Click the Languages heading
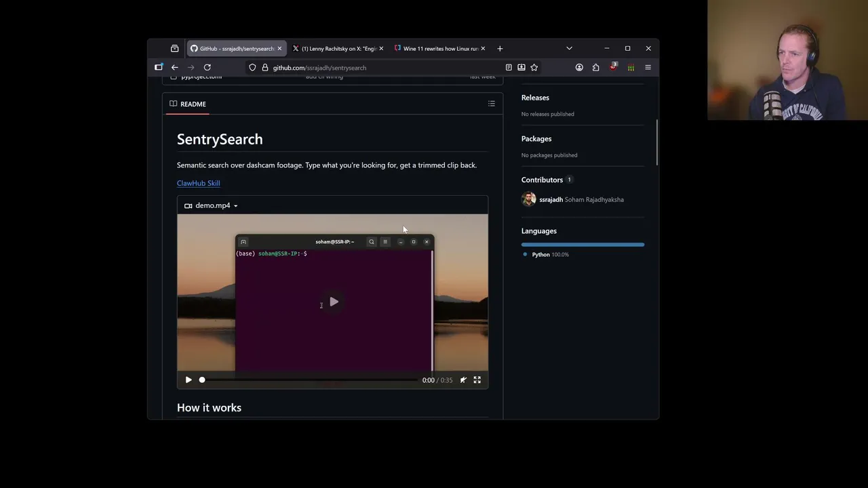 (539, 231)
